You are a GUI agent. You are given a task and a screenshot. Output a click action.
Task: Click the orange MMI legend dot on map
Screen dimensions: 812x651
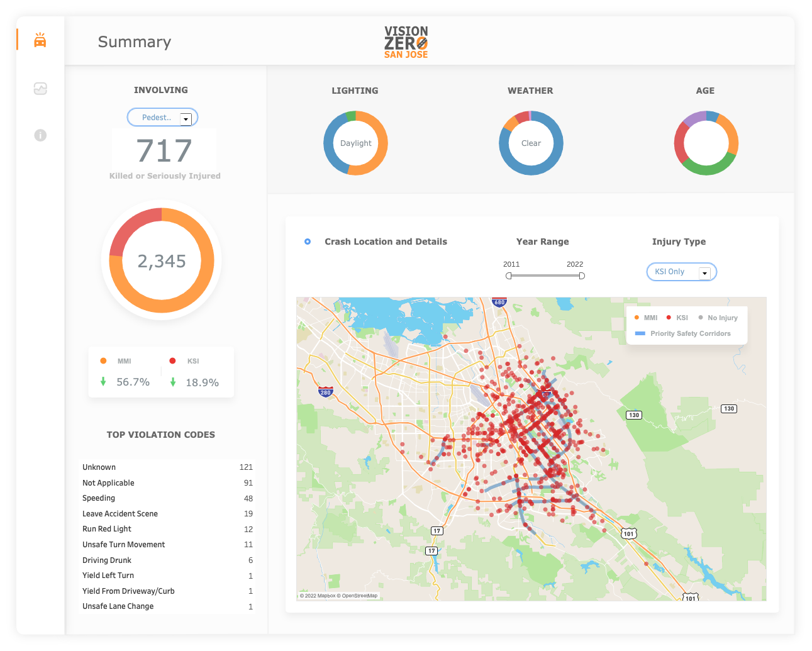coord(637,318)
